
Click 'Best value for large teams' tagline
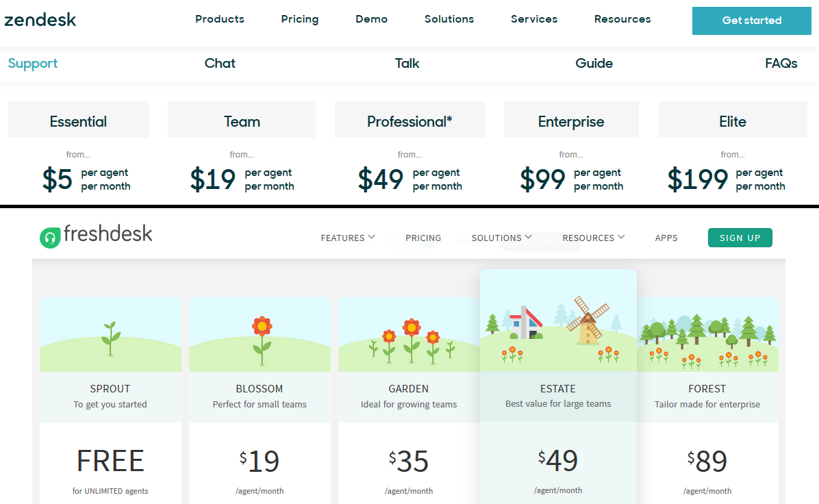click(558, 404)
